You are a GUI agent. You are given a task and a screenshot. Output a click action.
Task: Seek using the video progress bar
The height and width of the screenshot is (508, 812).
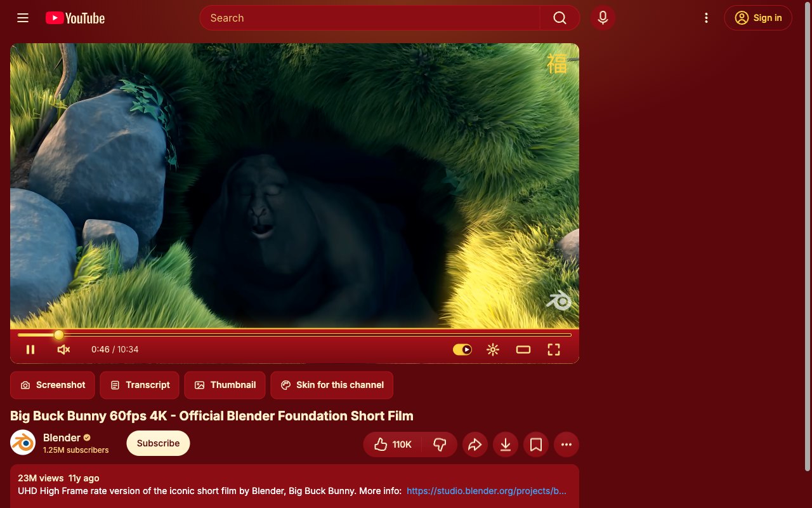pyautogui.click(x=294, y=335)
